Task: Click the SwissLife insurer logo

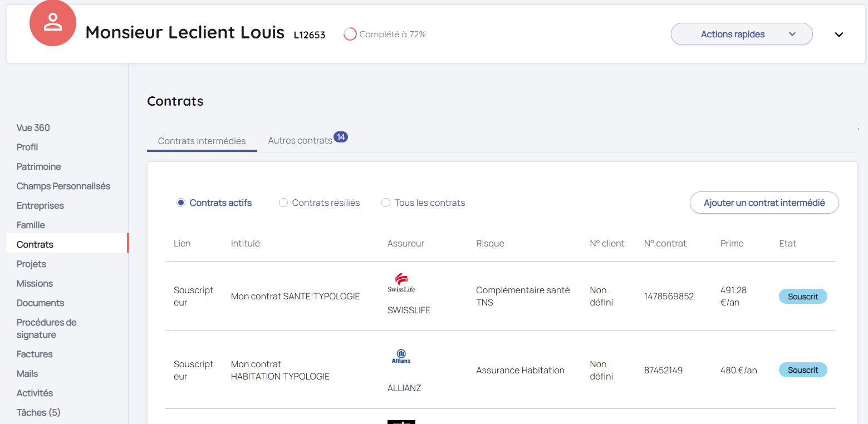Action: (x=401, y=283)
